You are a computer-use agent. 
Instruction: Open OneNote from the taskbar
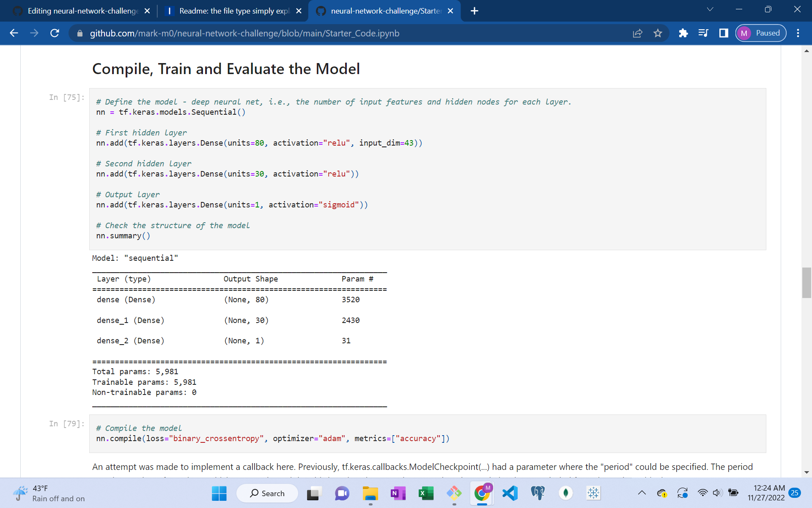click(x=398, y=493)
